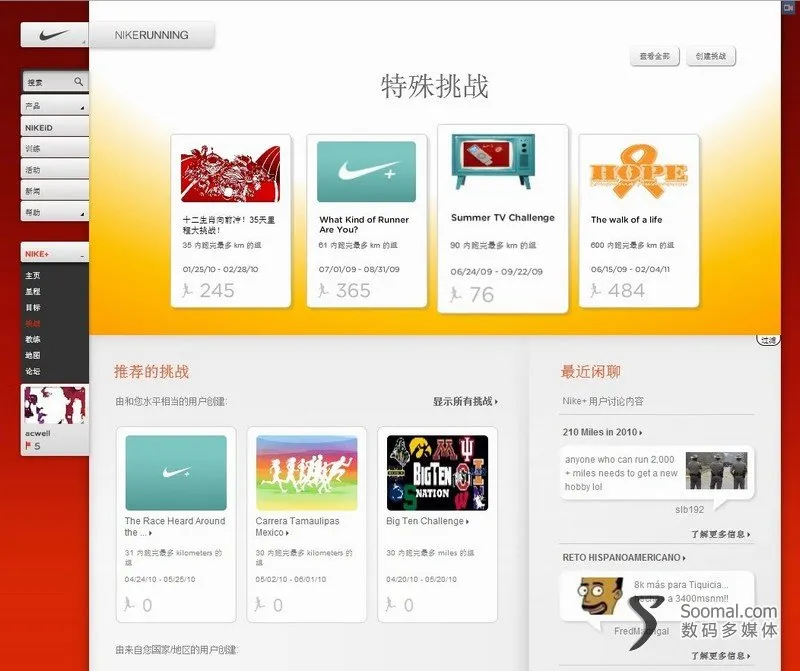Click The walk of a life title

pos(627,219)
